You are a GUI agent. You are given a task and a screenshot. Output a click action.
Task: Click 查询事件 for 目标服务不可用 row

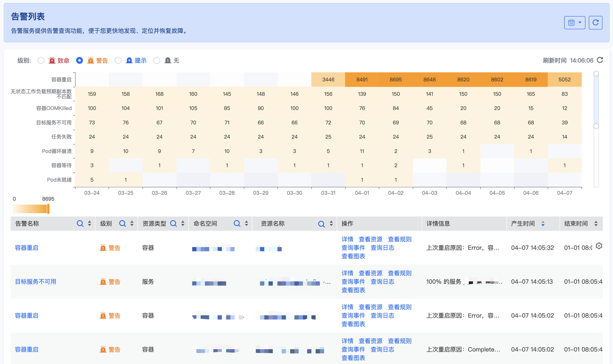click(x=353, y=282)
